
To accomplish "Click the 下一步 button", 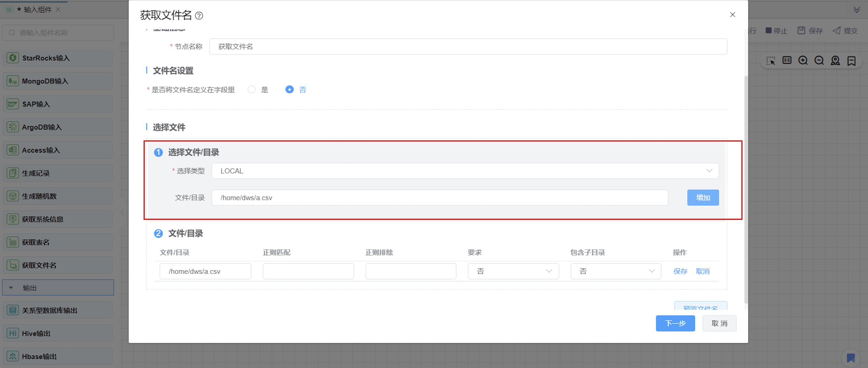I will (x=675, y=323).
